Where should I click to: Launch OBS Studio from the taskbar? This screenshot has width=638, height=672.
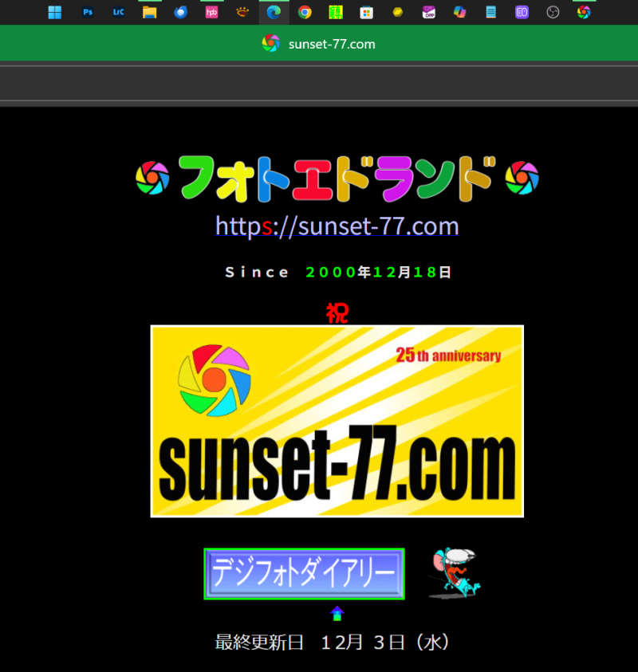[553, 12]
